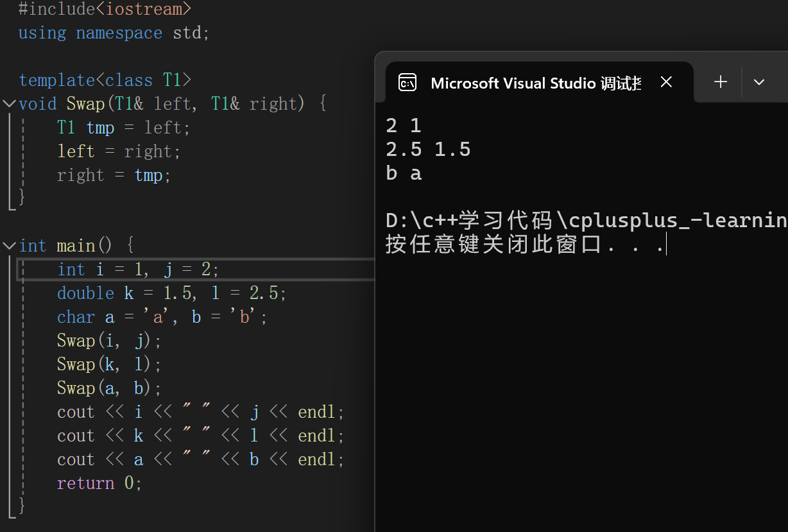Click console output line 'b a'
This screenshot has height=532, width=788.
[x=404, y=173]
